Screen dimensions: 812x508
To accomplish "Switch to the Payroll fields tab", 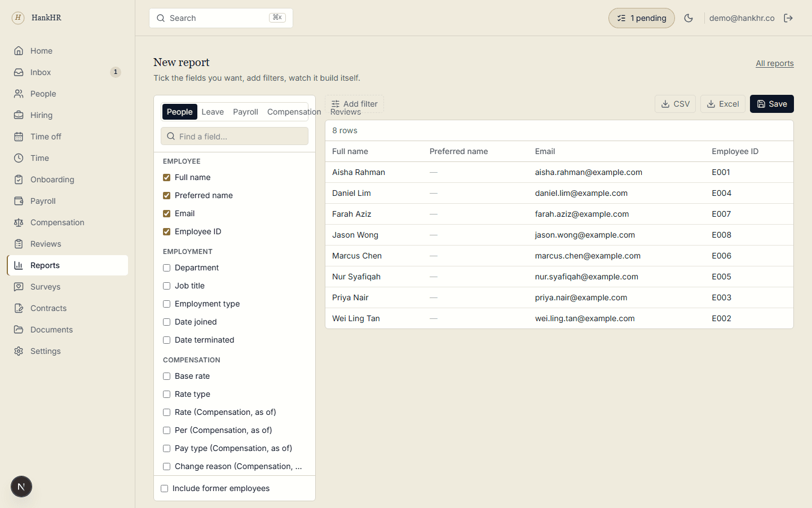I will (245, 112).
